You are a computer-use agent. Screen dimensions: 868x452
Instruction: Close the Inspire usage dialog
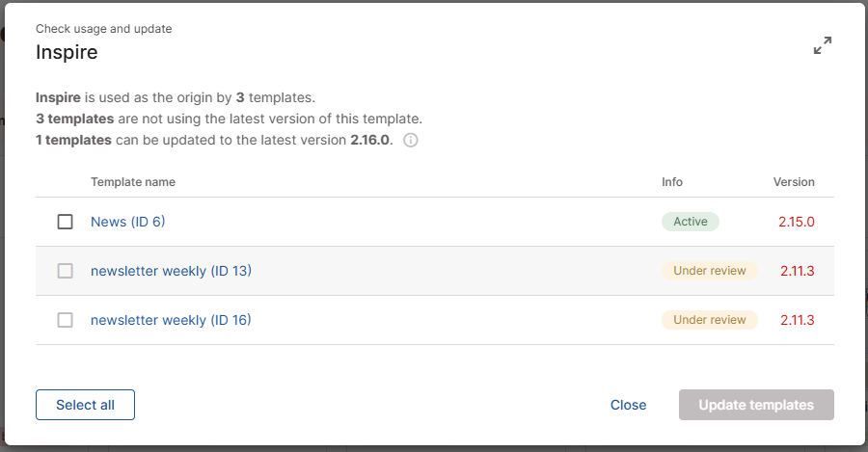[x=628, y=405]
